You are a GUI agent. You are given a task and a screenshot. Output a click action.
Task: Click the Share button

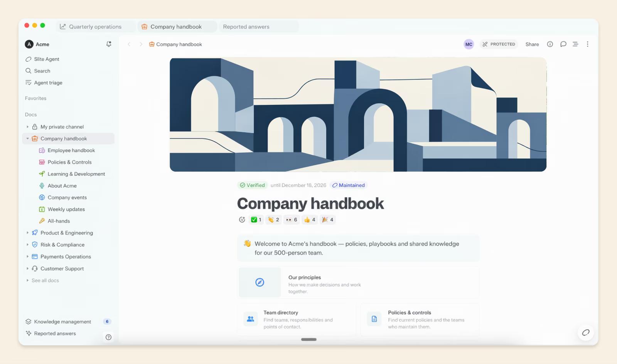(x=532, y=44)
